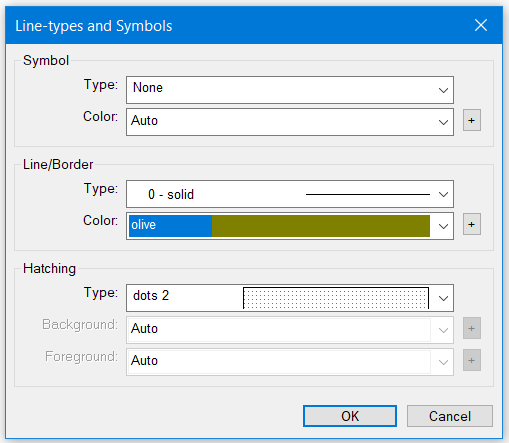Image resolution: width=509 pixels, height=443 pixels.
Task: Click the plus button beside Line/Border Color
Action: [x=471, y=224]
